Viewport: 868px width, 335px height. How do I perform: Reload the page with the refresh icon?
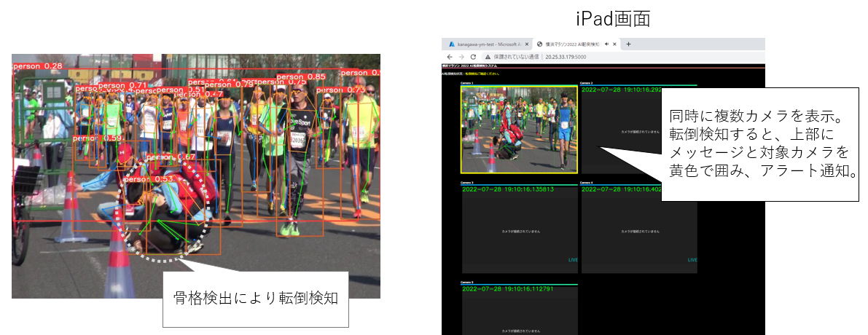point(473,57)
